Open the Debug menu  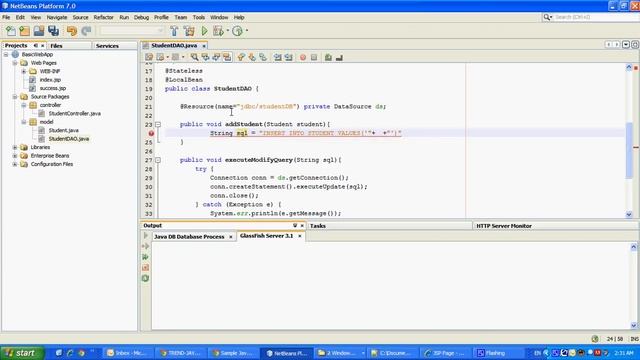point(141,18)
